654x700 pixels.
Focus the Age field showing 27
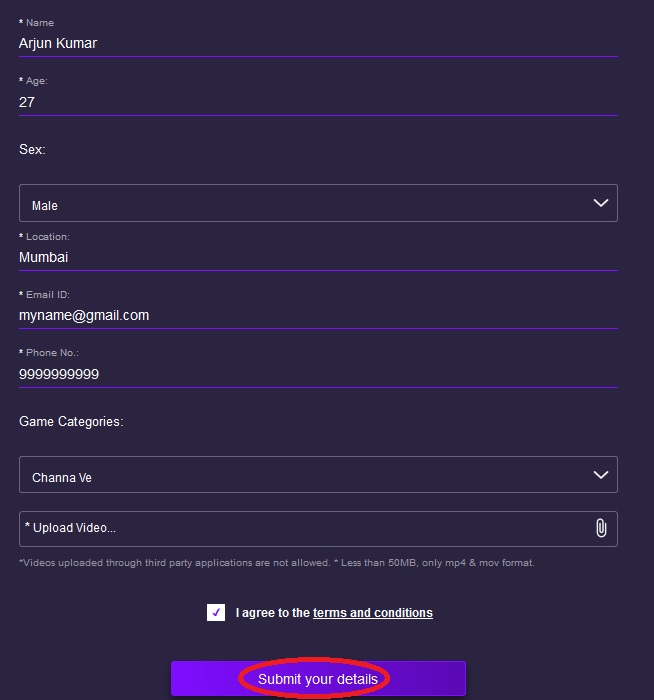click(x=318, y=101)
